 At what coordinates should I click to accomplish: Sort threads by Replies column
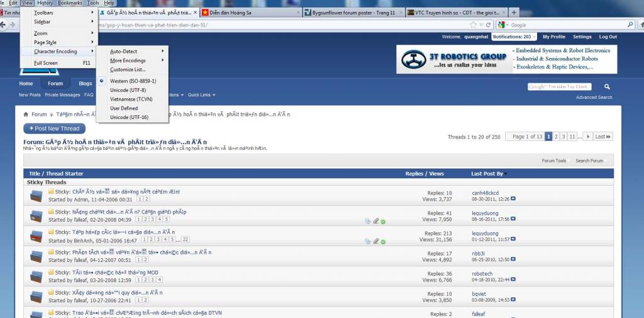pos(414,174)
